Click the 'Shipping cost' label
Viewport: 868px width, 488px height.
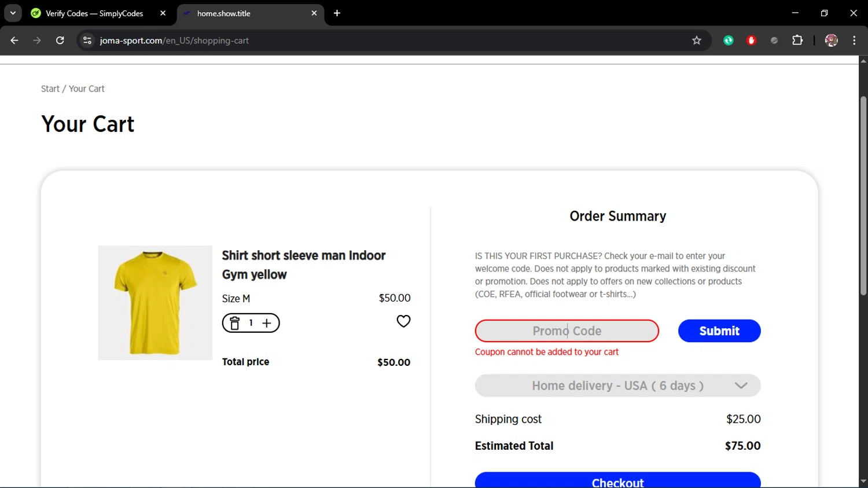click(x=508, y=419)
